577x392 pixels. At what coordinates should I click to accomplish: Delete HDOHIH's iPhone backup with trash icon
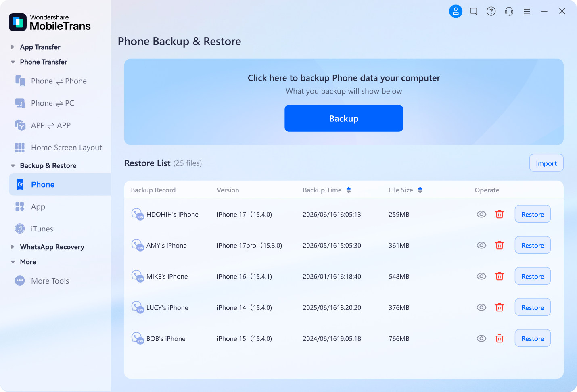(x=500, y=214)
